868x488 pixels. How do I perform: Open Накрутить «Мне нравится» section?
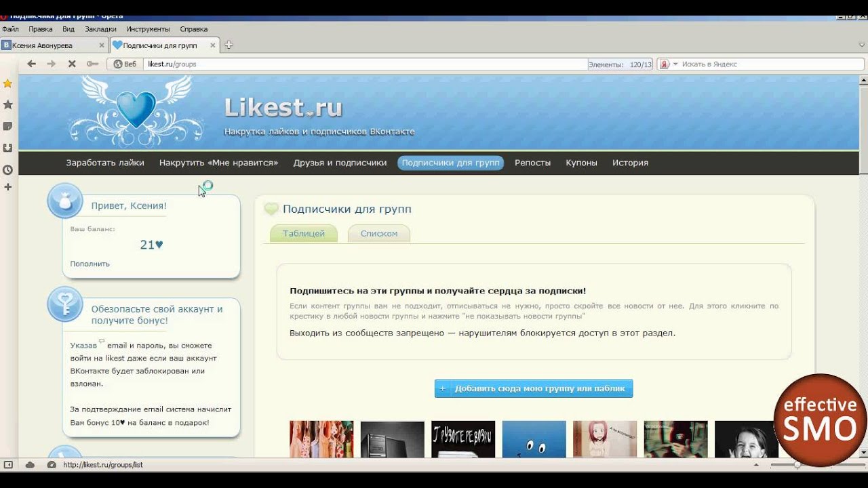pos(219,163)
